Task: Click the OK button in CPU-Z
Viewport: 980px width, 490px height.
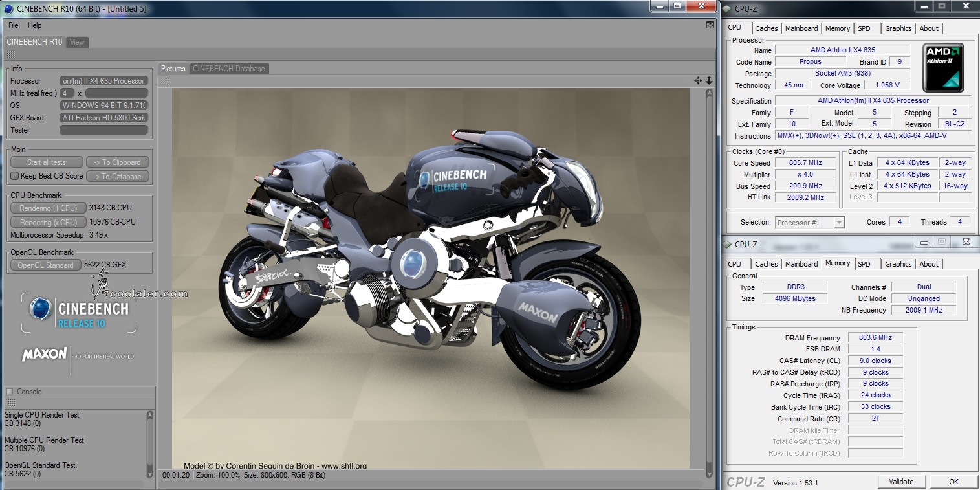Action: pyautogui.click(x=953, y=482)
